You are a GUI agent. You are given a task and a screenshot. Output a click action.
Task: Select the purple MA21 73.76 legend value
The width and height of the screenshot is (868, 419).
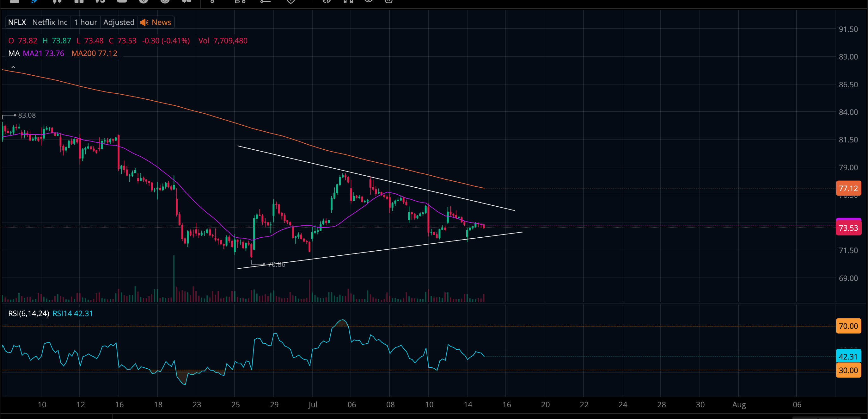click(44, 53)
